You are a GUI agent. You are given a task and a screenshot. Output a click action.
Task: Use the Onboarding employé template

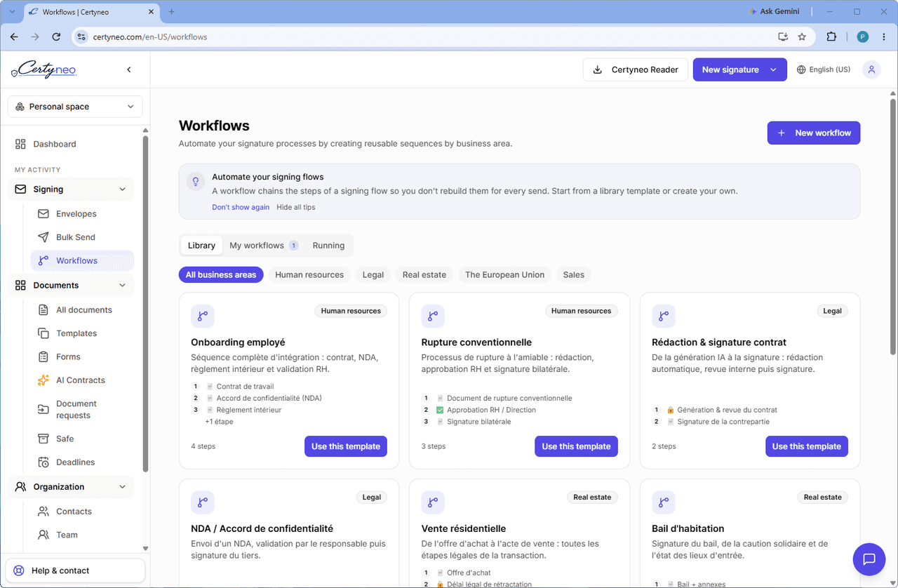pyautogui.click(x=346, y=446)
